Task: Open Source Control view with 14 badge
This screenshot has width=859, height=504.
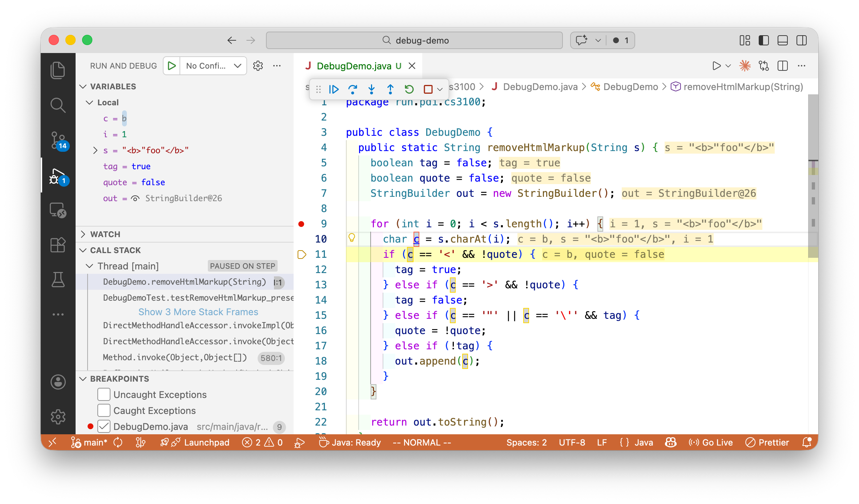Action: (x=58, y=141)
